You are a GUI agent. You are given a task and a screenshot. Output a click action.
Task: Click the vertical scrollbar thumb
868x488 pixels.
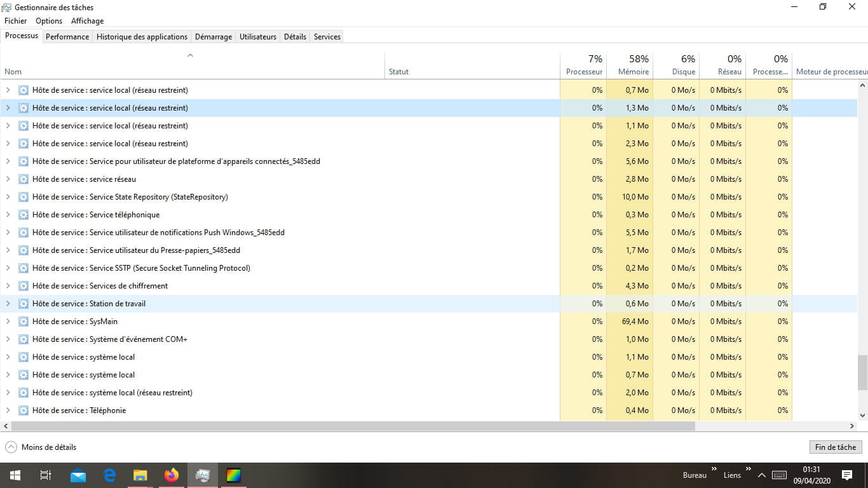click(x=862, y=372)
